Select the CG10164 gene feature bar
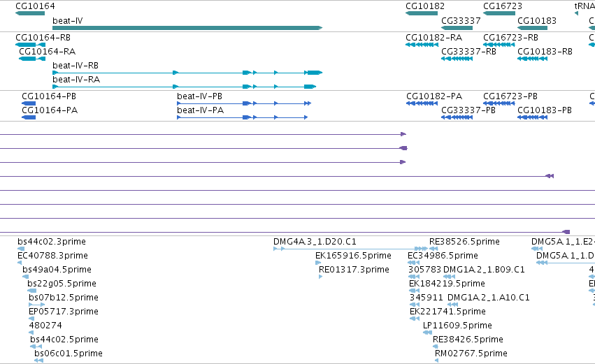Image resolution: width=595 pixels, height=364 pixels. 30,13
